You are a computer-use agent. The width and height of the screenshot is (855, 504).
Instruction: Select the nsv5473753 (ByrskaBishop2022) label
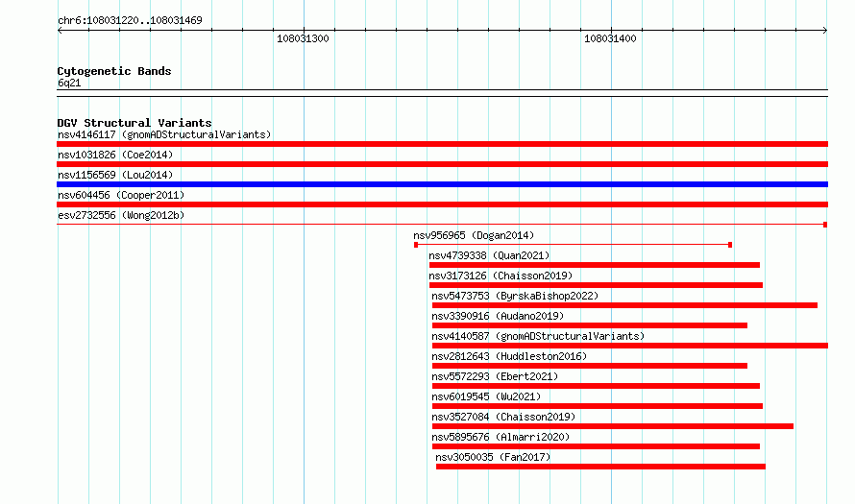(x=515, y=296)
